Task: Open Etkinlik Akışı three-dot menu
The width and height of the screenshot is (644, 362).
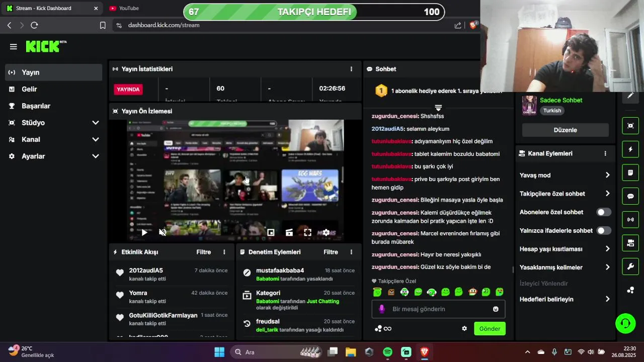Action: click(224, 252)
